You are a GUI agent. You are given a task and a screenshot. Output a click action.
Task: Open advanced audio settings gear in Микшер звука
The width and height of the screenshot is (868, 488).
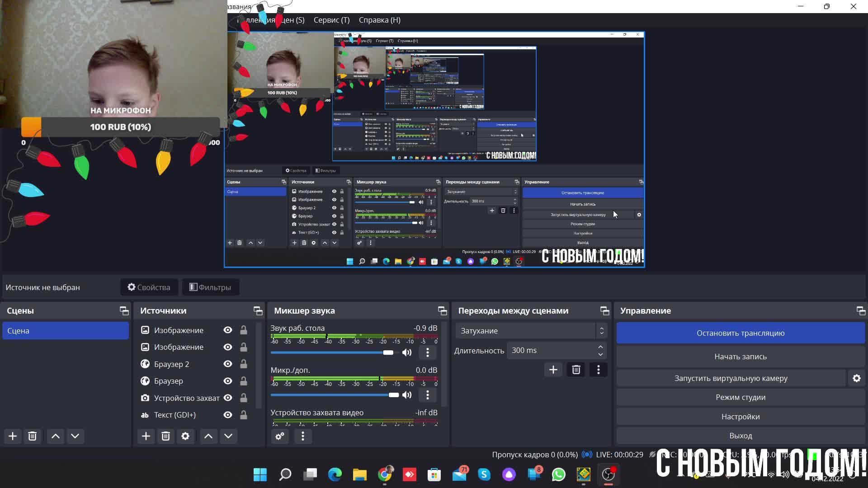click(x=280, y=436)
